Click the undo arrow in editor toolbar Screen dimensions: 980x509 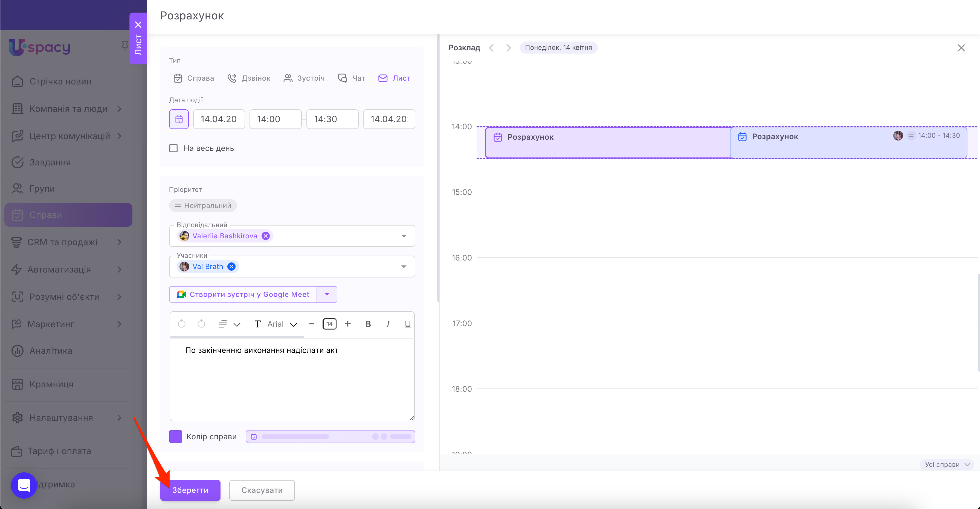(x=182, y=324)
